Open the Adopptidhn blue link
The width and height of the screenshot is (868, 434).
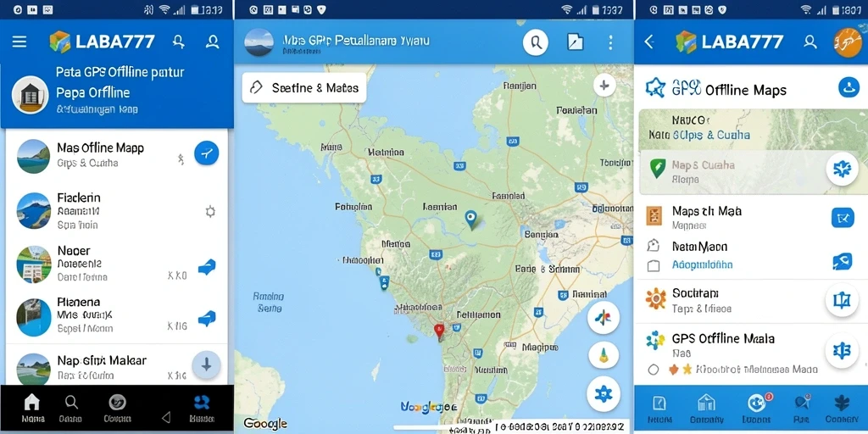point(703,265)
